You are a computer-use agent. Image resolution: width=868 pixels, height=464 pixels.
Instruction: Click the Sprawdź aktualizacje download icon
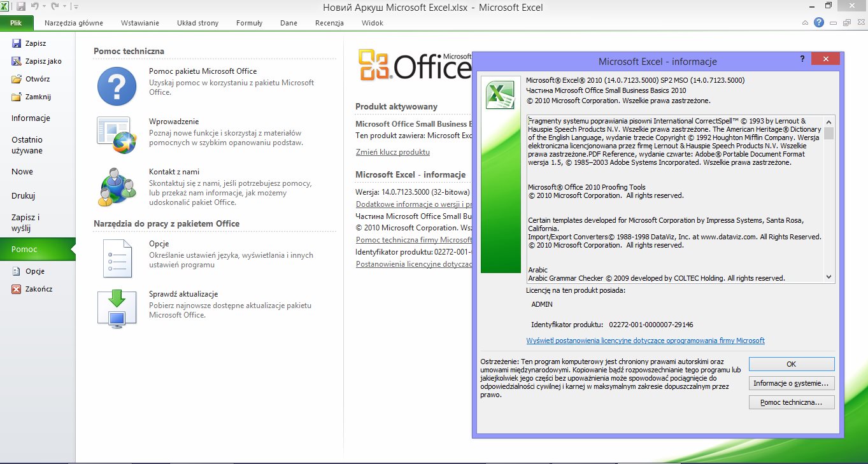click(117, 309)
